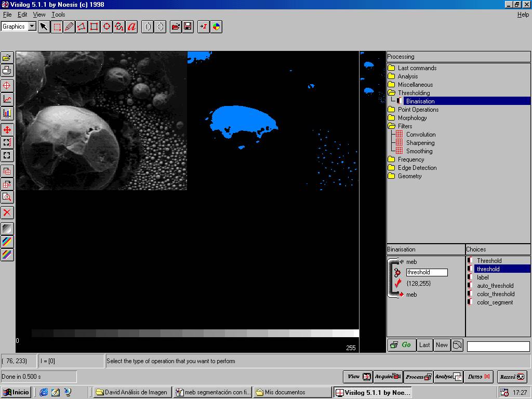Open the Graphics mode dropdown
Image resolution: width=532 pixels, height=399 pixels.
[32, 26]
